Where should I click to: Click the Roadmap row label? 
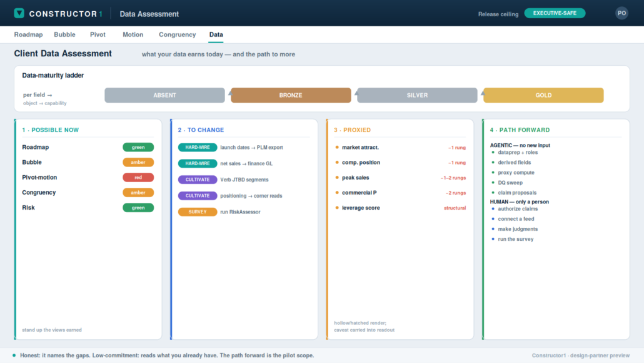35,147
